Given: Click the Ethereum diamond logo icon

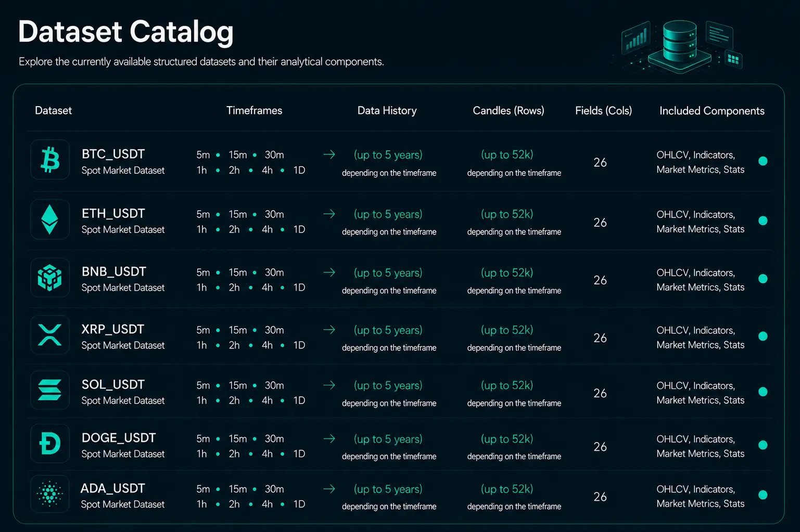Looking at the screenshot, I should pyautogui.click(x=50, y=219).
